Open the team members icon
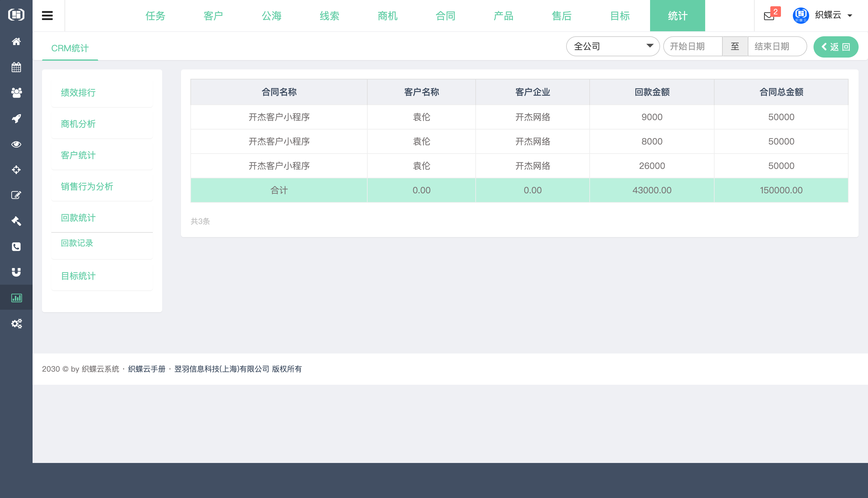Screen dimensions: 868x498 [16, 93]
